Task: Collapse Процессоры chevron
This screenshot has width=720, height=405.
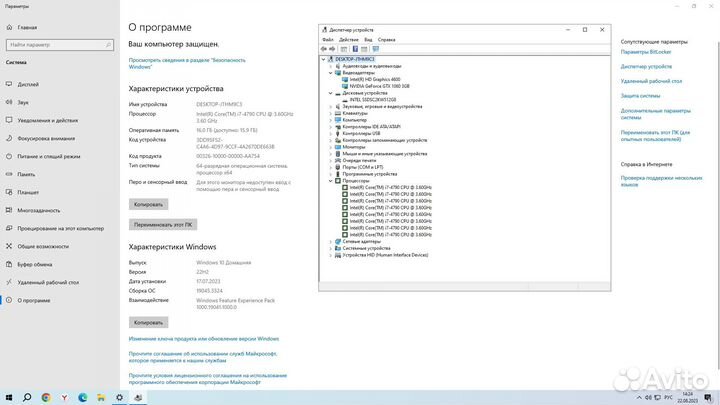Action: pyautogui.click(x=331, y=181)
